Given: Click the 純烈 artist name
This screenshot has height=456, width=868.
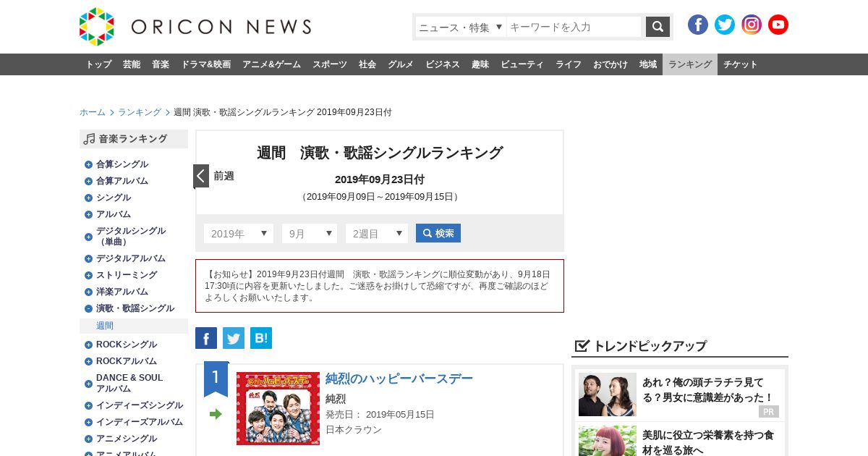Looking at the screenshot, I should click(336, 399).
